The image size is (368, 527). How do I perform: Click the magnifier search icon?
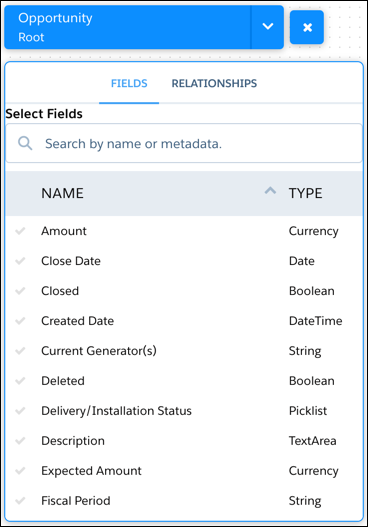[25, 144]
